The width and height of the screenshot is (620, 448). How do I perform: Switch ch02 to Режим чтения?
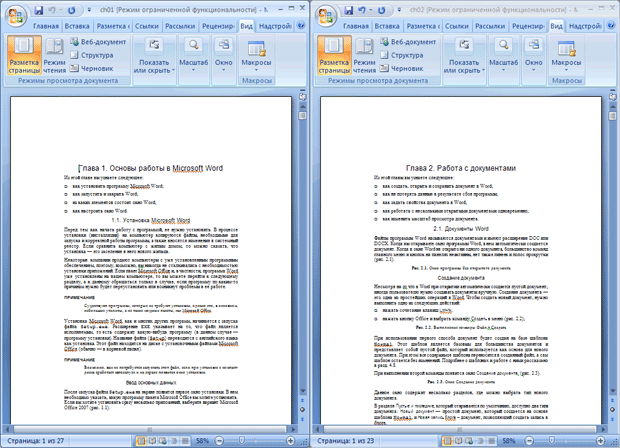point(364,55)
